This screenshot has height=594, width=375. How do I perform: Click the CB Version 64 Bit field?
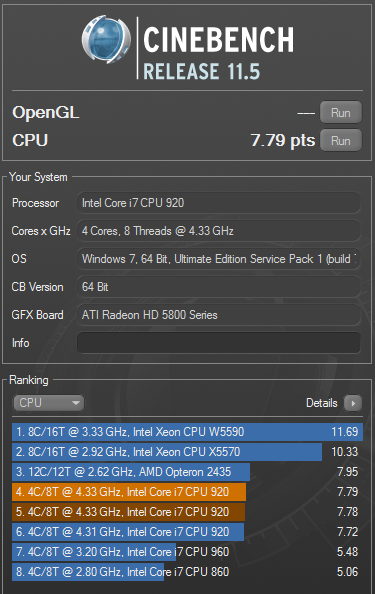point(219,287)
